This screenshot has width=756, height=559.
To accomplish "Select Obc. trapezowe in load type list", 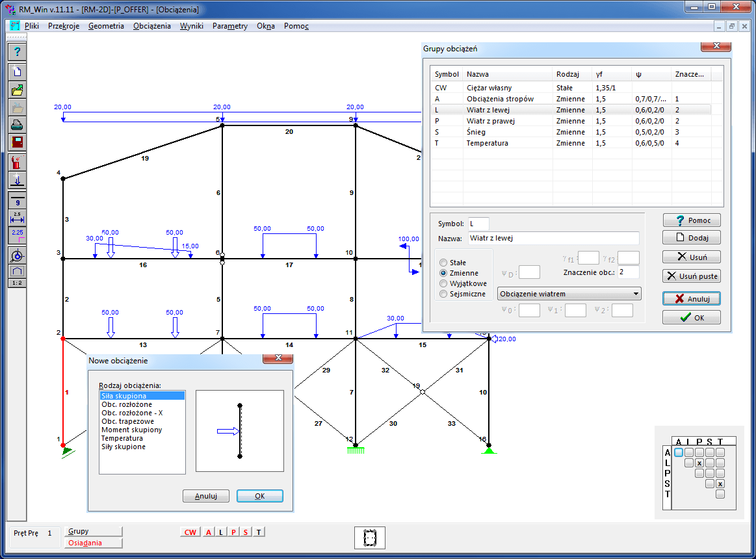I will [x=127, y=421].
